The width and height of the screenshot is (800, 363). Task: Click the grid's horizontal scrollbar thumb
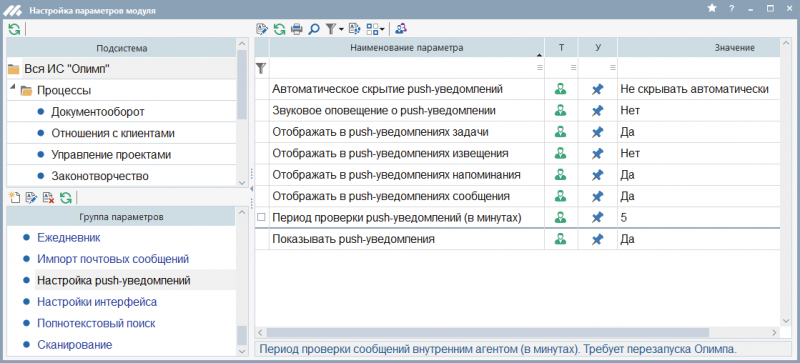tap(488, 332)
